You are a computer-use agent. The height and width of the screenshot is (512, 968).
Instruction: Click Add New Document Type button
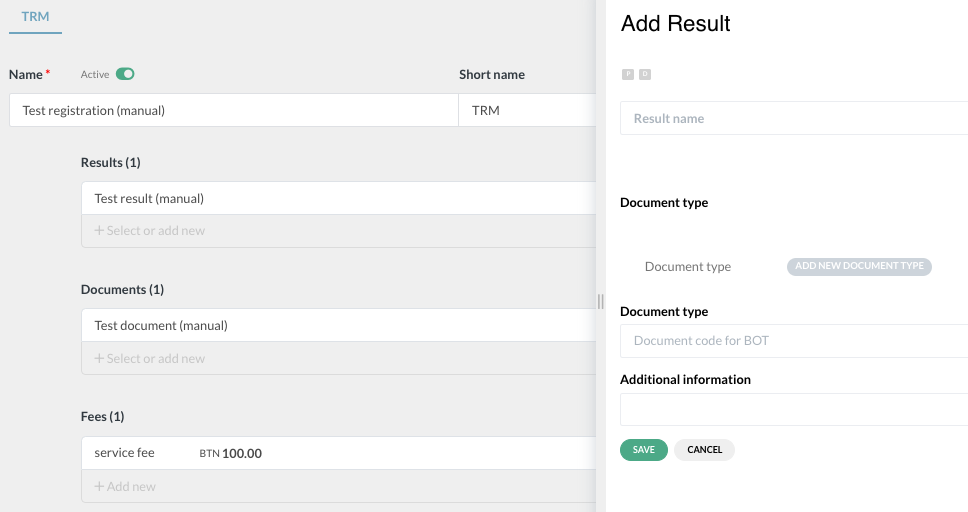click(859, 266)
